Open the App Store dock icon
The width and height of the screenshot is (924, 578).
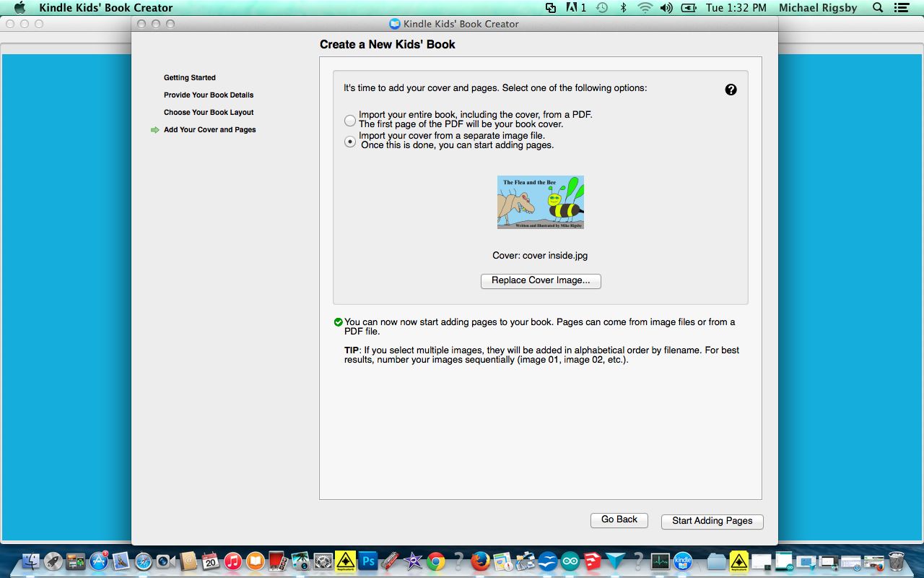(98, 561)
